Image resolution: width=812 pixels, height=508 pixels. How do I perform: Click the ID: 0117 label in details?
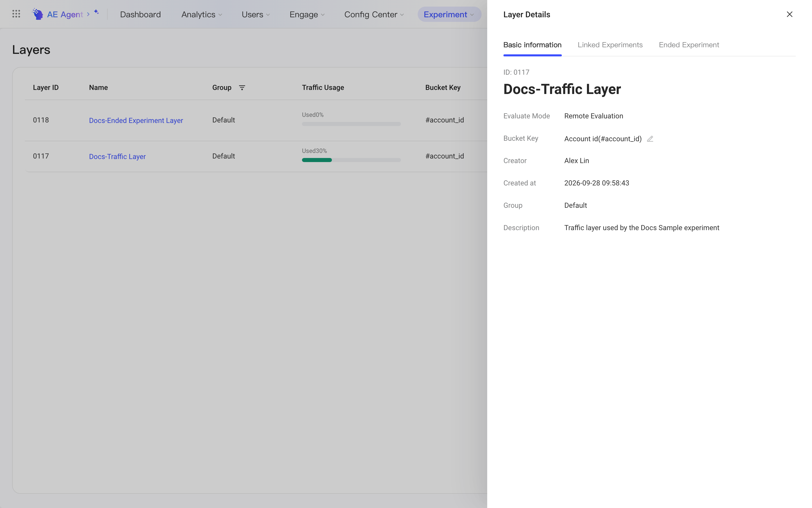coord(516,72)
